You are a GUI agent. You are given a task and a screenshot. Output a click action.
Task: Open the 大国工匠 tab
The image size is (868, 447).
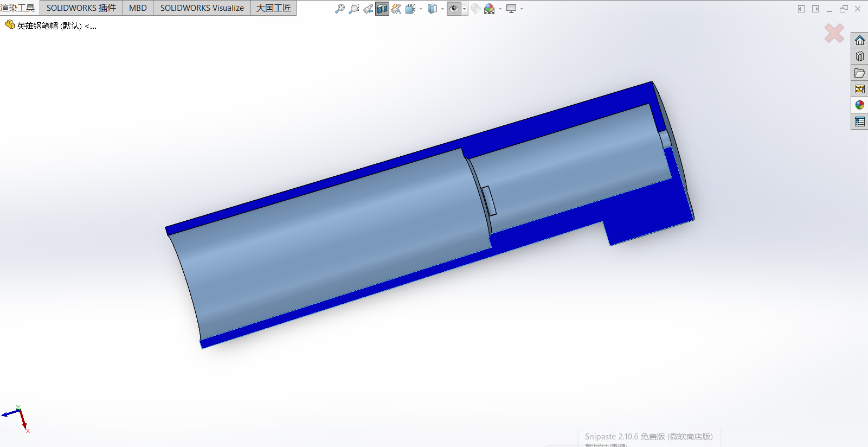(273, 8)
